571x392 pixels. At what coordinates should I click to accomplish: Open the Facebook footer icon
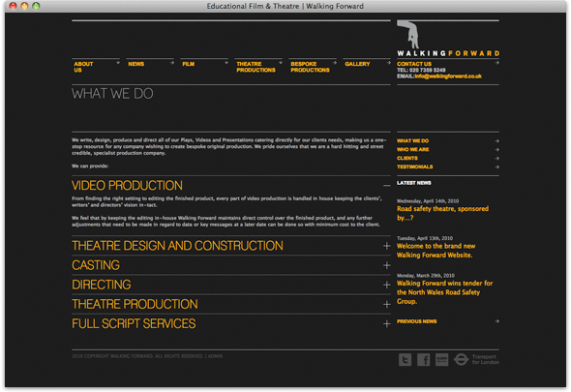point(423,360)
